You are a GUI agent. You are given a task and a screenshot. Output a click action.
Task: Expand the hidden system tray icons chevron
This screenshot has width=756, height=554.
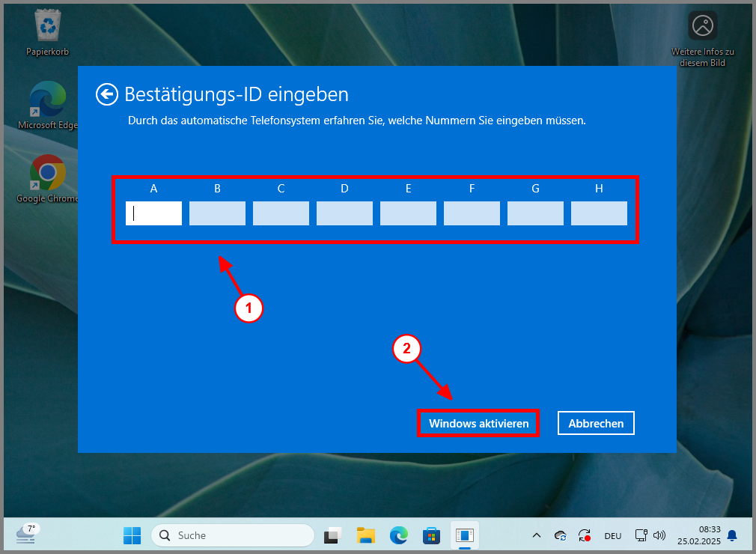click(536, 535)
